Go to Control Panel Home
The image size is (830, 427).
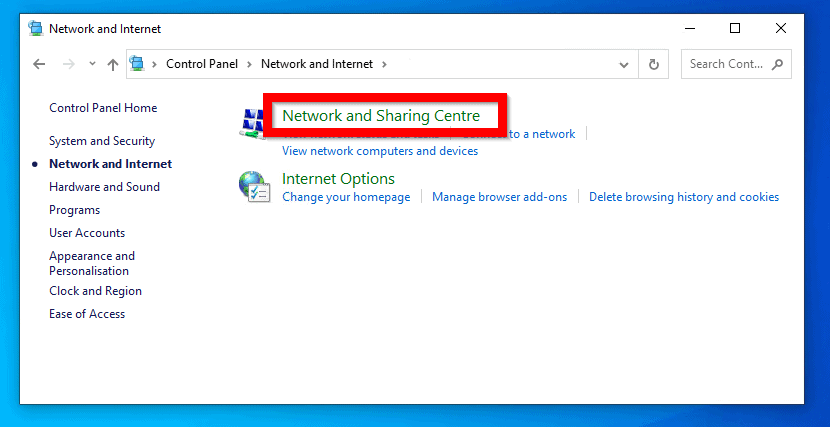point(103,108)
